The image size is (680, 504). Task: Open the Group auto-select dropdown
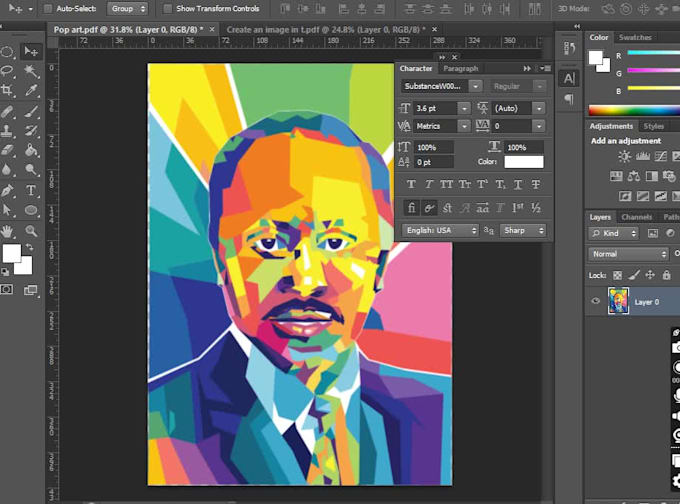(x=128, y=9)
